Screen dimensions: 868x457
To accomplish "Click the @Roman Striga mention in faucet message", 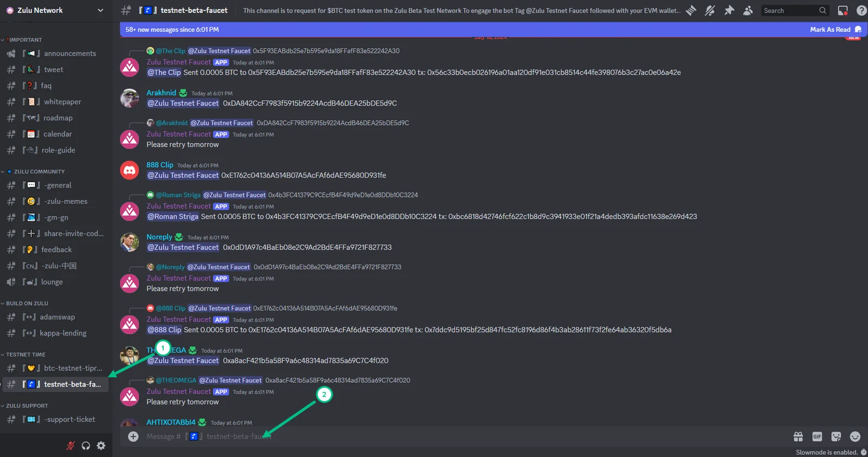I will (x=173, y=216).
